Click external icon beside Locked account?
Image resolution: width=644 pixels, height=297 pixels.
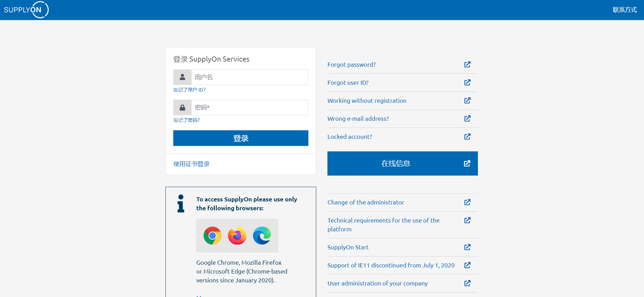[x=467, y=136]
